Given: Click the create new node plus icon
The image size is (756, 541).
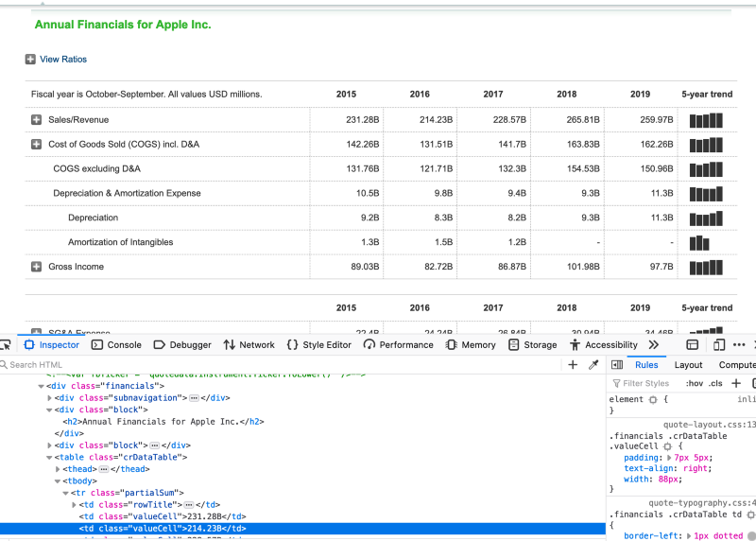Looking at the screenshot, I should click(573, 365).
